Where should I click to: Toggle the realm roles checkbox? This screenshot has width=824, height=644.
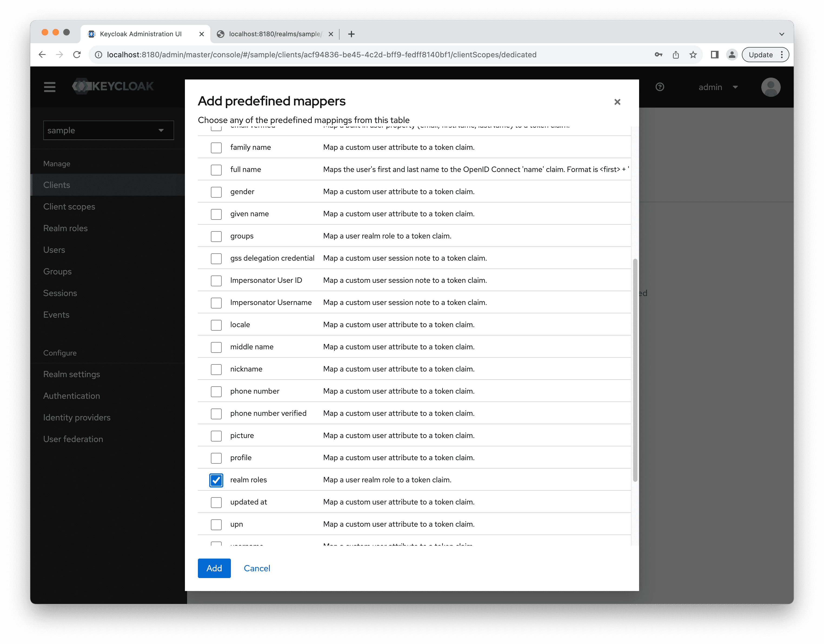pyautogui.click(x=216, y=480)
